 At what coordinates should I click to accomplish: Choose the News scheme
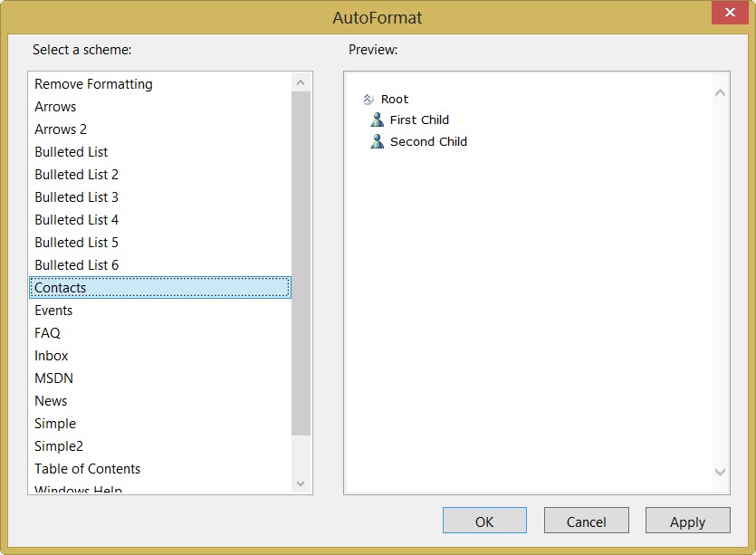click(160, 401)
